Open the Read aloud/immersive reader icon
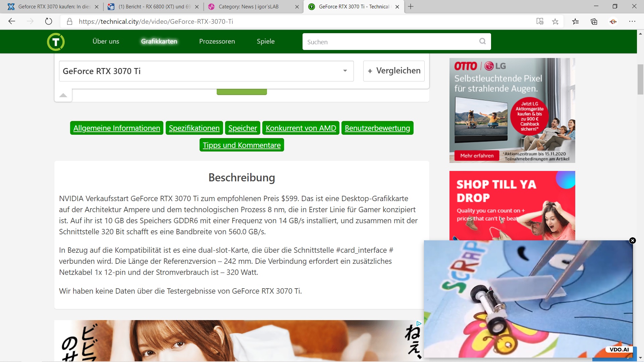The width and height of the screenshot is (644, 362). [540, 21]
